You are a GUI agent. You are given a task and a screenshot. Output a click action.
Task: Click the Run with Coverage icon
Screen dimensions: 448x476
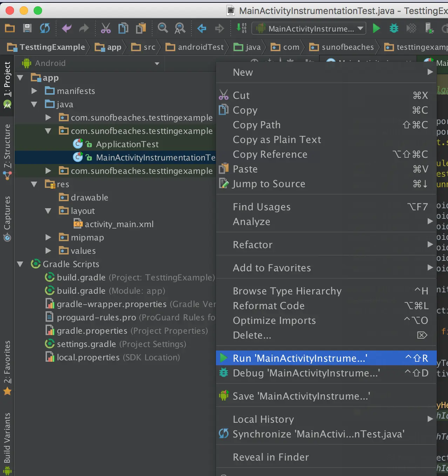tap(412, 28)
